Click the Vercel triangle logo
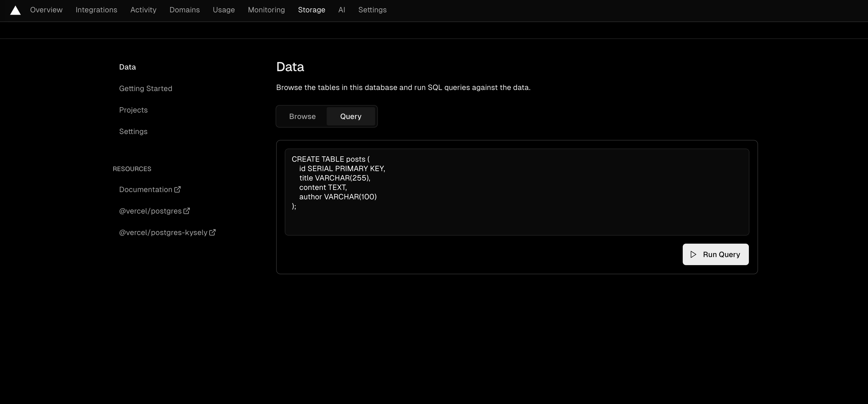 [x=15, y=10]
